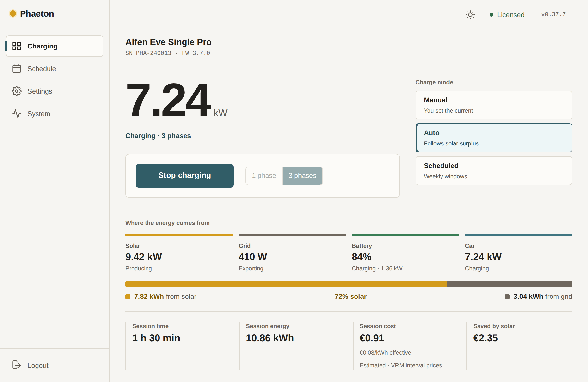Click the Phaeton brand name

(x=37, y=13)
